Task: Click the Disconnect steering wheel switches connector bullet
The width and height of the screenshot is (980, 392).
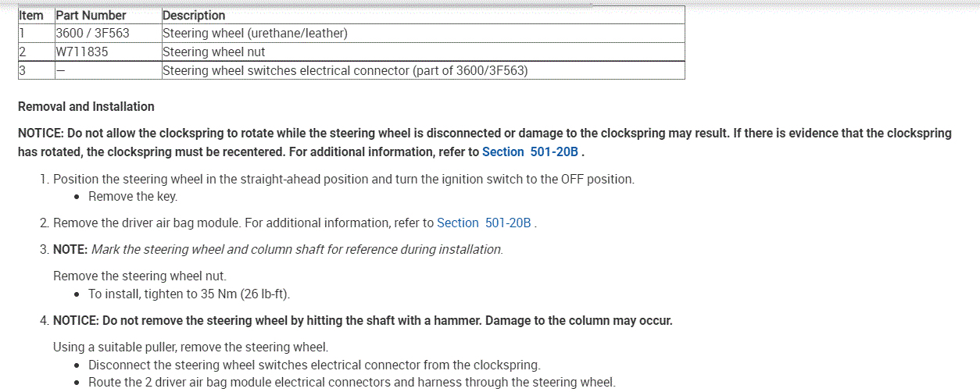Action: click(314, 365)
